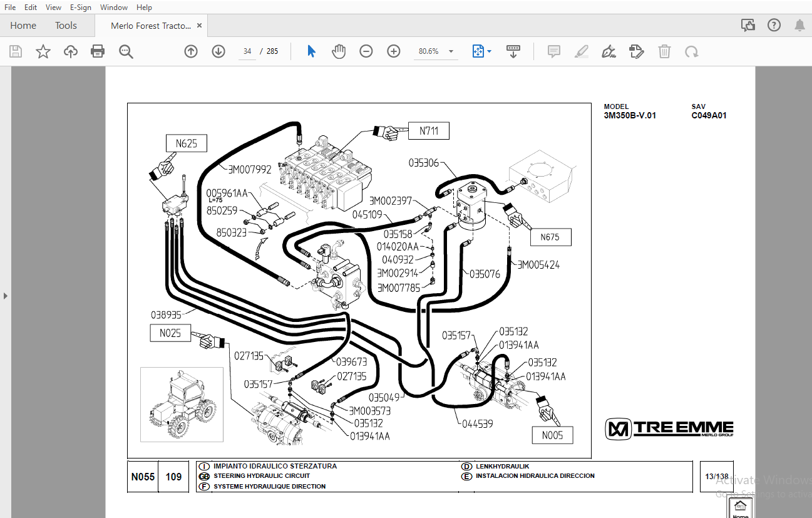Zoom in with the plus button
The image size is (812, 518).
tap(394, 51)
